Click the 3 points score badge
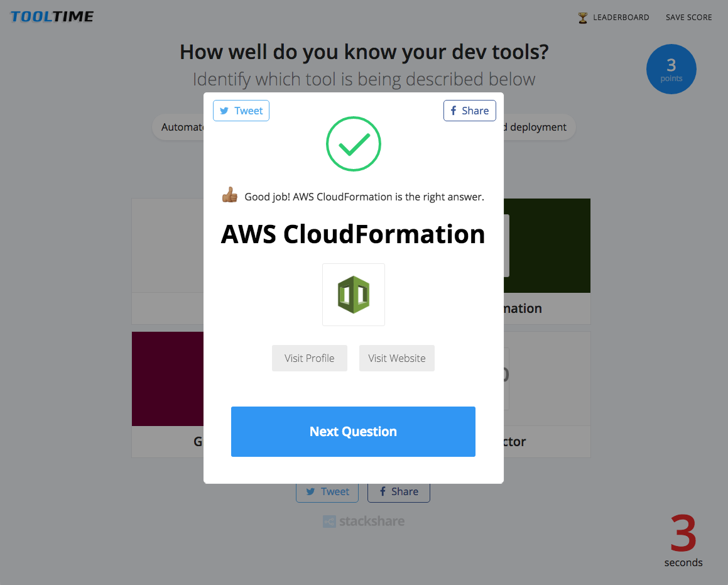Screen dimensions: 728x585 [671, 69]
